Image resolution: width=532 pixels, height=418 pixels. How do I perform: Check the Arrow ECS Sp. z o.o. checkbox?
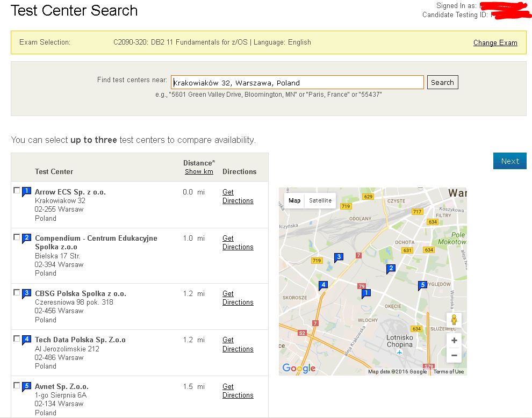tap(16, 190)
